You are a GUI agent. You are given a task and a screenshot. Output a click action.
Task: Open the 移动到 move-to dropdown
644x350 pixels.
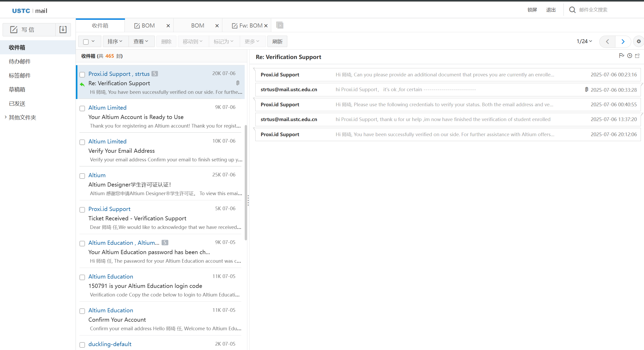coord(193,42)
